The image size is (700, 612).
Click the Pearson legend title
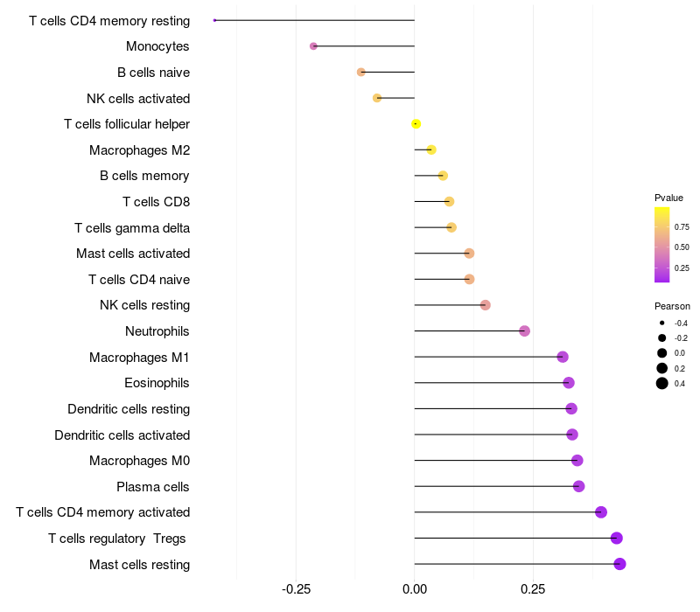pos(672,306)
